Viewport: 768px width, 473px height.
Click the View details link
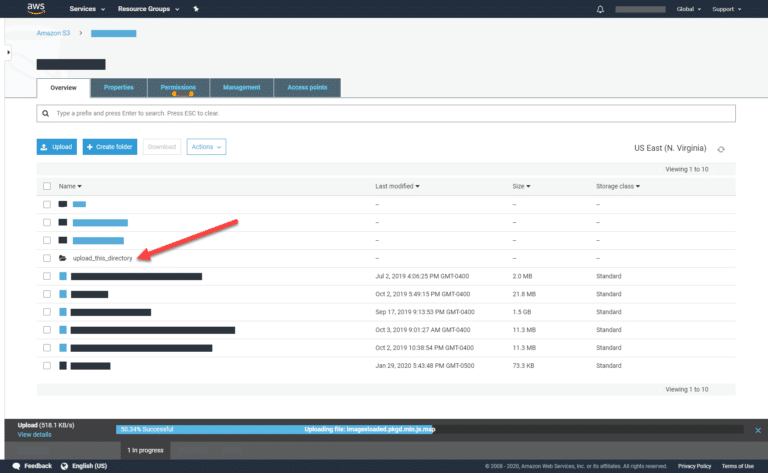[x=35, y=435]
